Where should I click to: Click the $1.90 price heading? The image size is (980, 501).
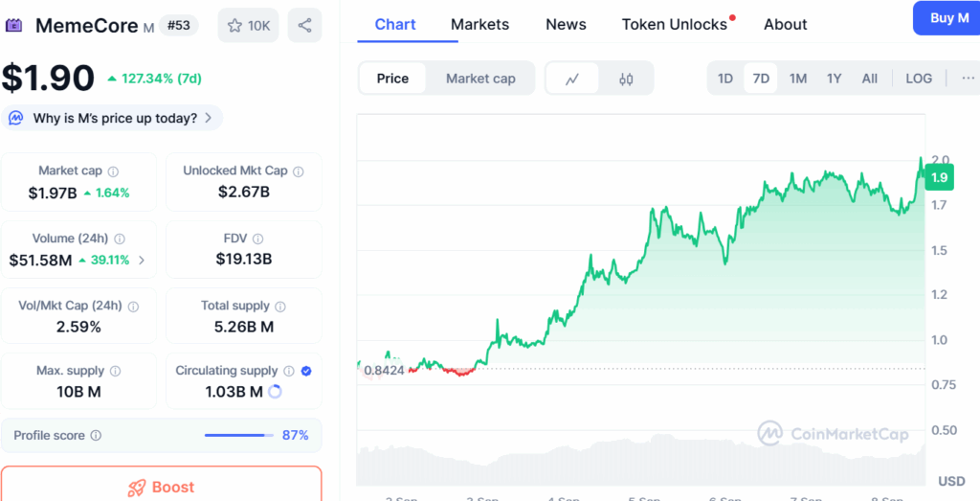click(x=48, y=79)
